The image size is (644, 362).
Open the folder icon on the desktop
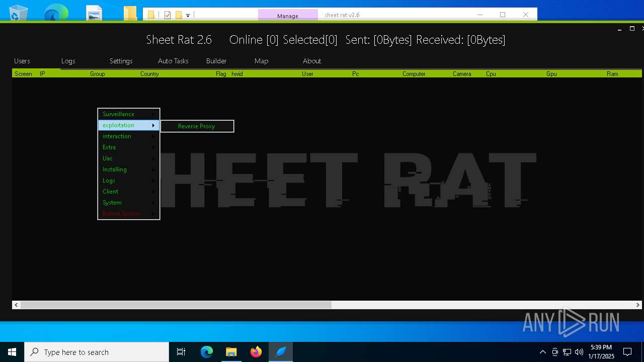(x=130, y=13)
